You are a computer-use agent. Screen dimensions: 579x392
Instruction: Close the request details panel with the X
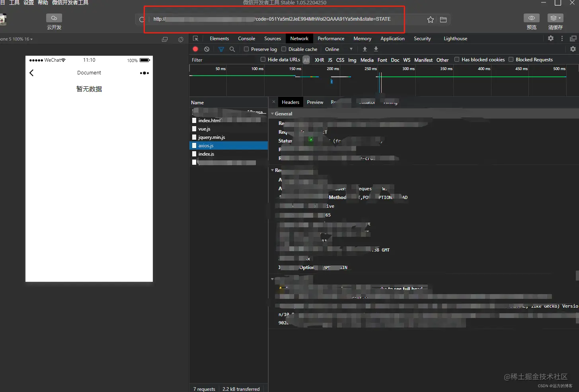coord(274,102)
